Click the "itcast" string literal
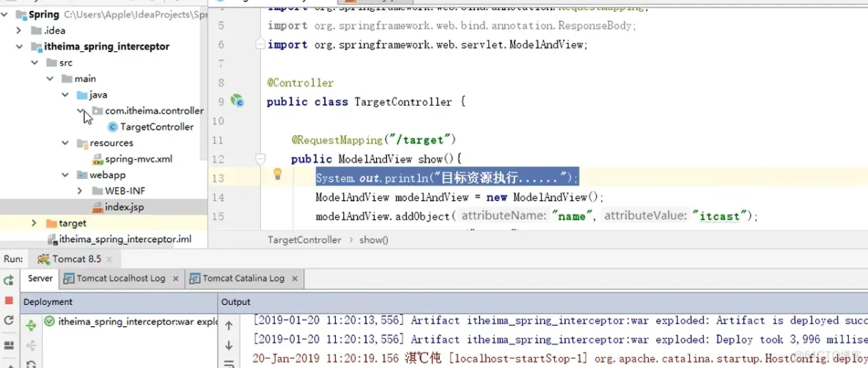Screen dimensions: 868x368 [x=720, y=216]
